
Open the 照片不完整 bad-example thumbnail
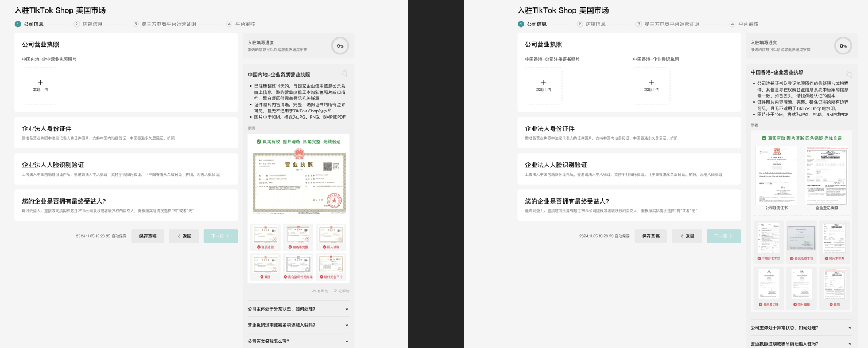[834, 242]
